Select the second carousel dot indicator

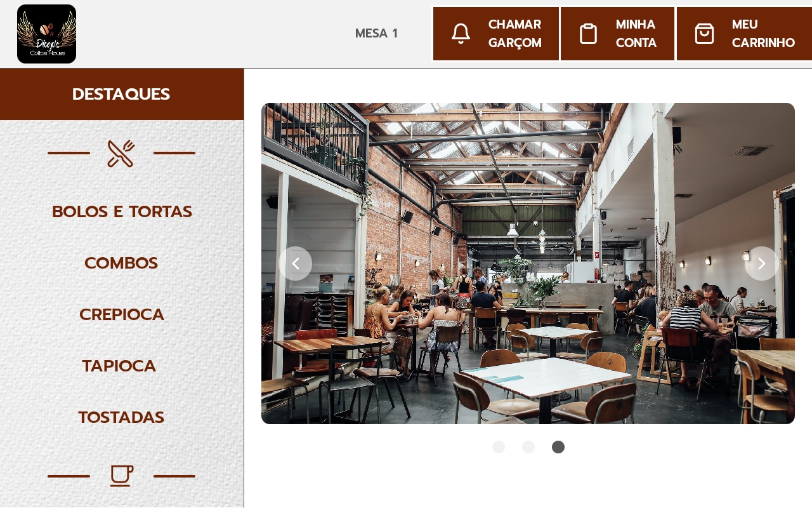[528, 447]
